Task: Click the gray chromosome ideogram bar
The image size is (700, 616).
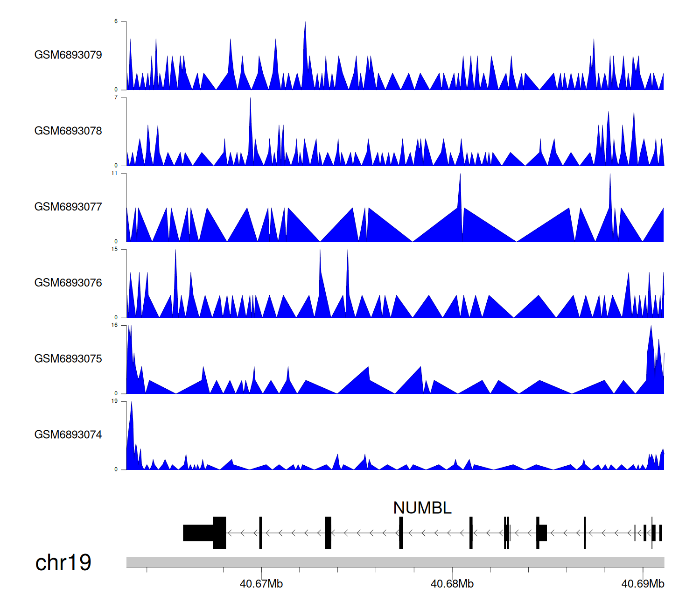Action: coord(395,562)
